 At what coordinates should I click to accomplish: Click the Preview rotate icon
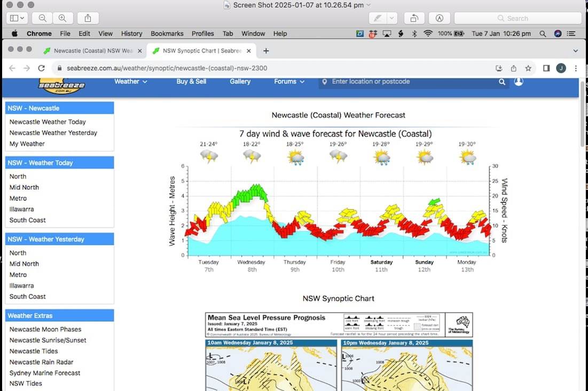[414, 18]
